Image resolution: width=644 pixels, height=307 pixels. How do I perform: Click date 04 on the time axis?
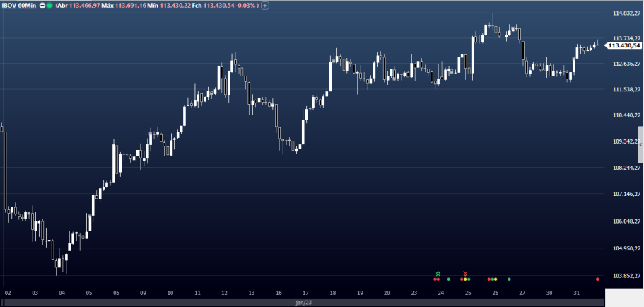pyautogui.click(x=62, y=292)
